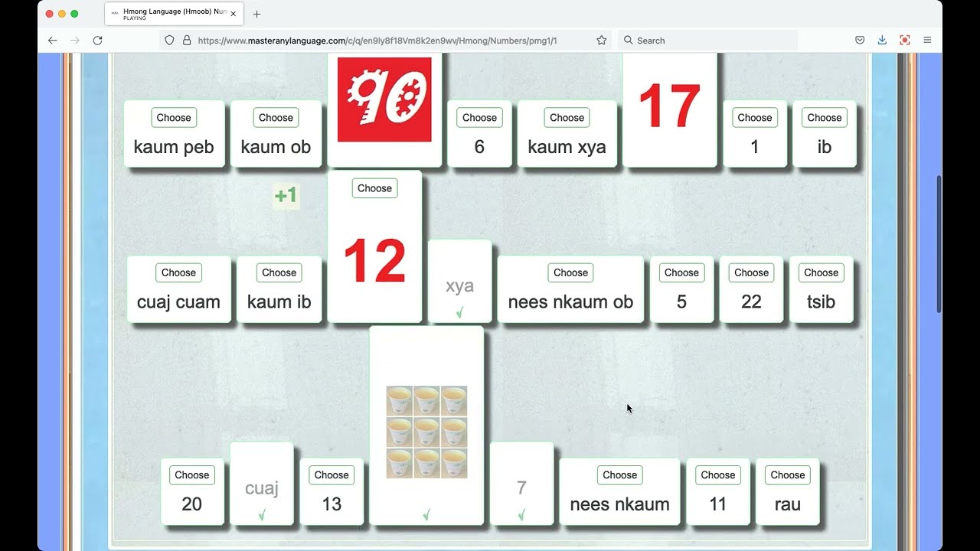980x551 pixels.
Task: Bookmark this page with the star
Action: pyautogui.click(x=601, y=41)
